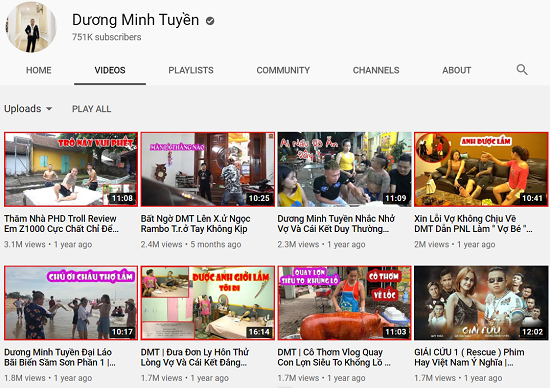
Task: Open the 16:14 'Đưa Đơn Ly Hôn' thumbnail
Action: 208,303
